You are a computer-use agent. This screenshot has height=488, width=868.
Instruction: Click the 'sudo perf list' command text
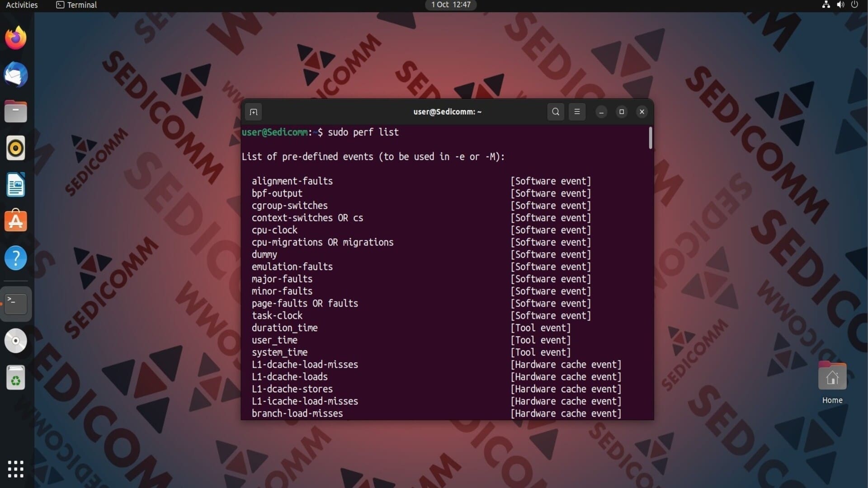point(363,132)
